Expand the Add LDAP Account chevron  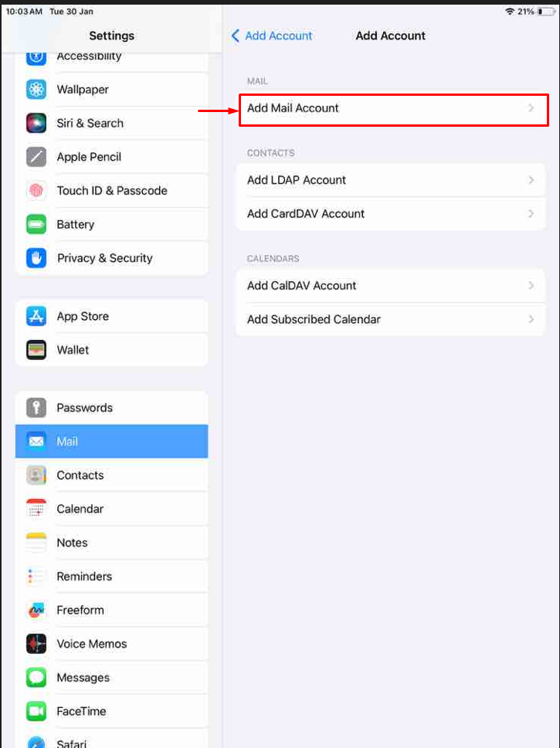coord(531,180)
